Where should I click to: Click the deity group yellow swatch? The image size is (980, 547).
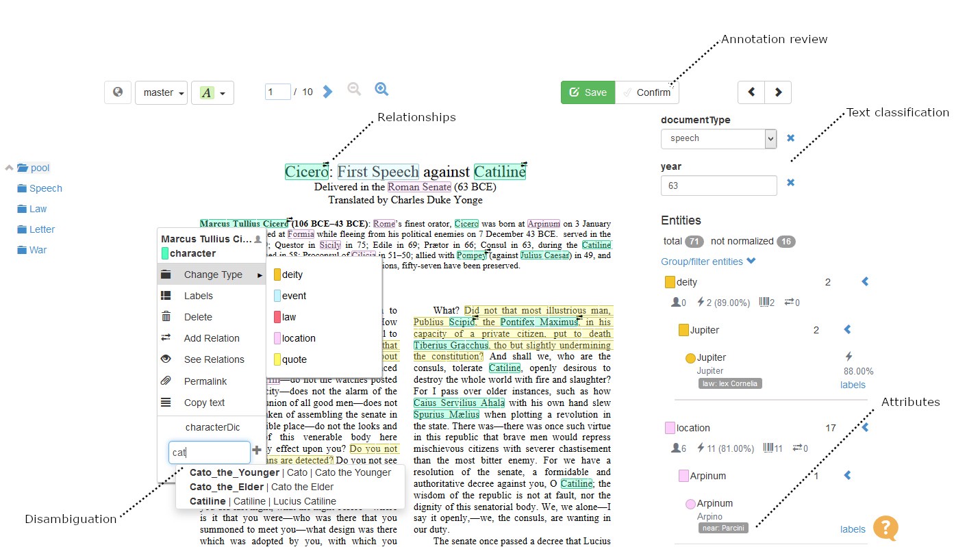670,282
